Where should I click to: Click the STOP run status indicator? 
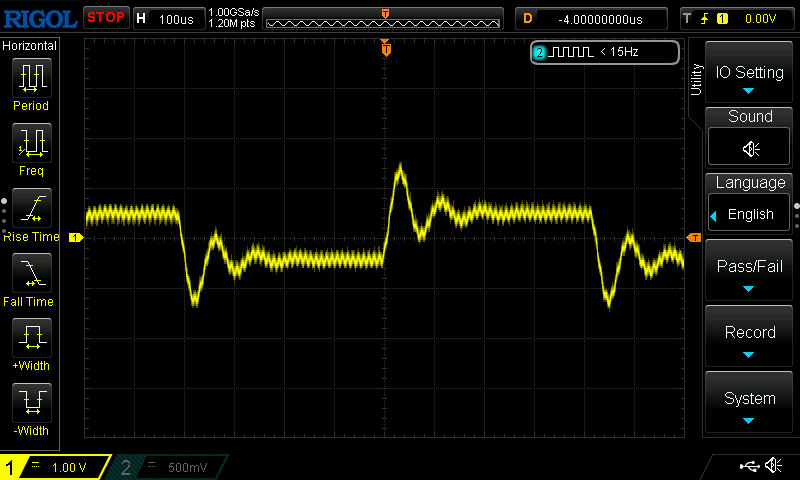coord(106,18)
